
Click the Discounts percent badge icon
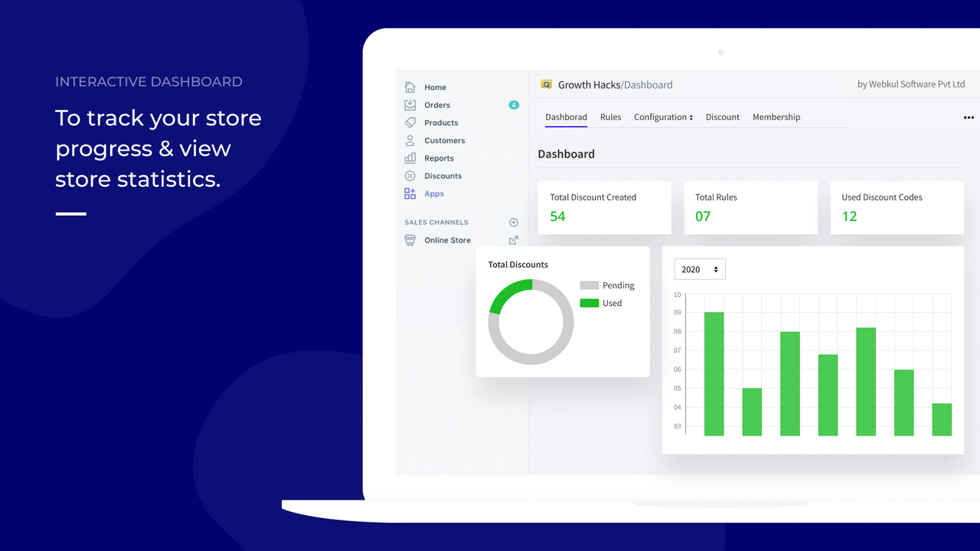[410, 175]
